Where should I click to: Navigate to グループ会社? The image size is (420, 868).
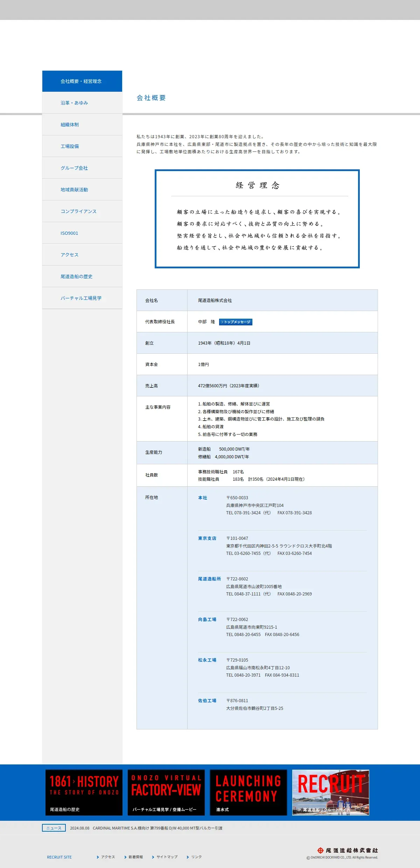(82, 168)
